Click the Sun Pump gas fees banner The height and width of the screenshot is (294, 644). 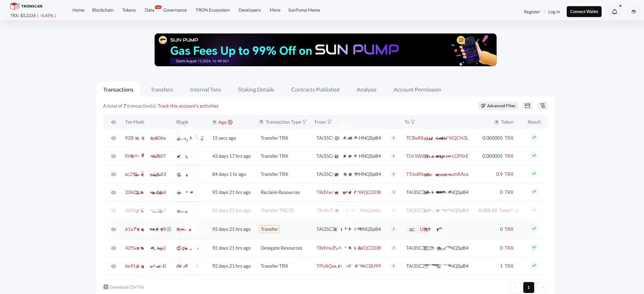325,50
